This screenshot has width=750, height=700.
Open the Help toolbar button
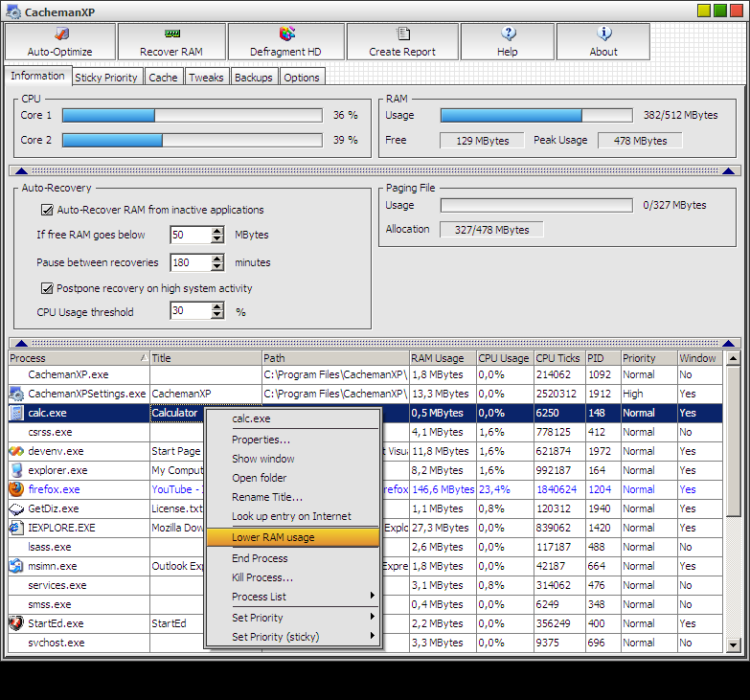(x=508, y=41)
